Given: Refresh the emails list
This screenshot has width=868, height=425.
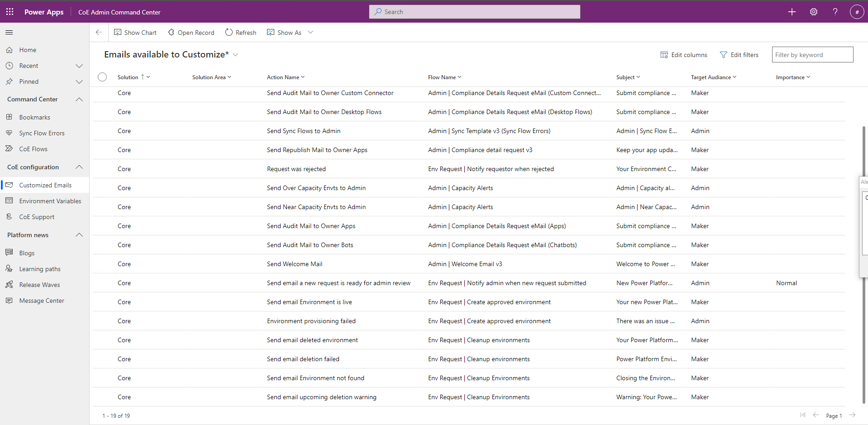Looking at the screenshot, I should click(x=240, y=32).
